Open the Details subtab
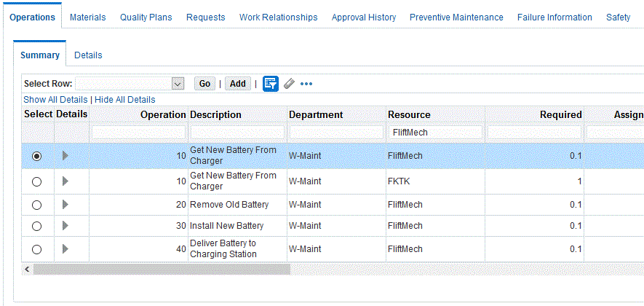 [88, 55]
